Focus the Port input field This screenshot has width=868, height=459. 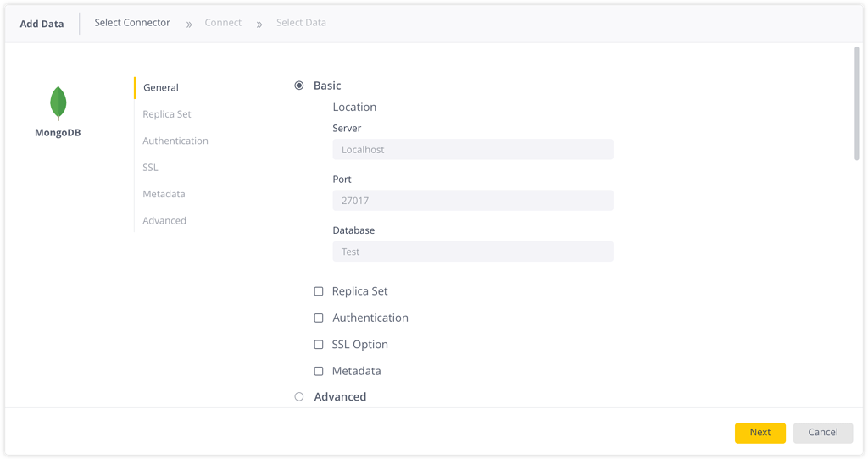pos(473,201)
